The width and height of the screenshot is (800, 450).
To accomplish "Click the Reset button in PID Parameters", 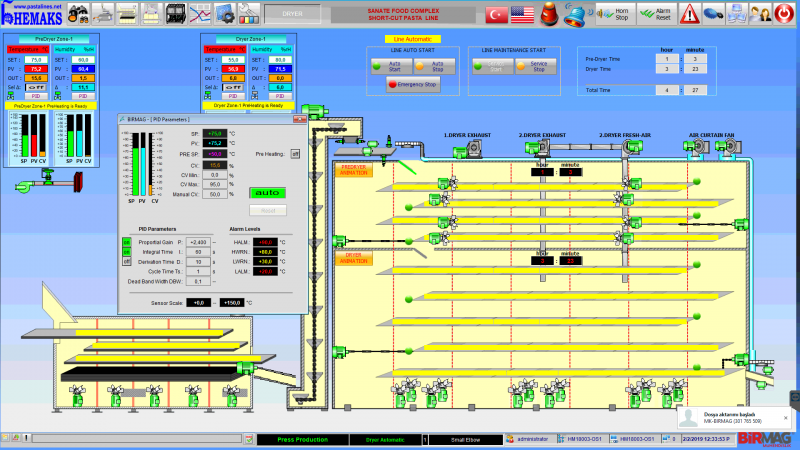I will 268,210.
